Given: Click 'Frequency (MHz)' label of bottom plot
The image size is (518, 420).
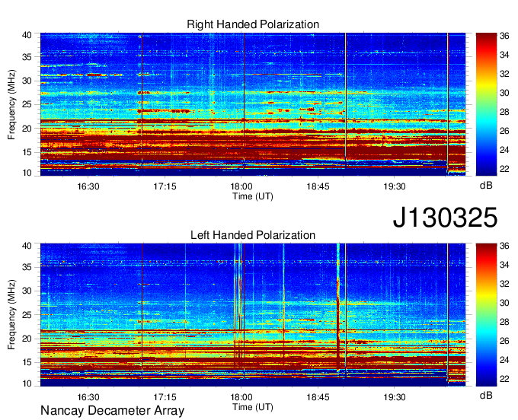Looking at the screenshot, I should [x=11, y=315].
